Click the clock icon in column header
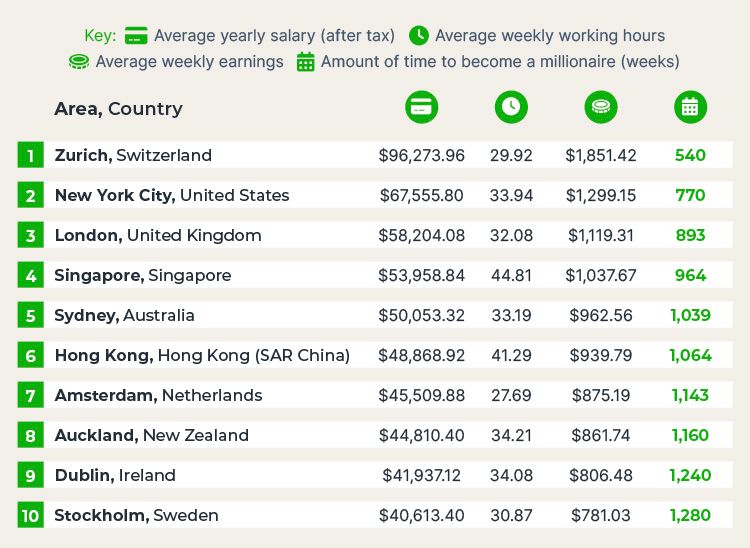 point(510,107)
